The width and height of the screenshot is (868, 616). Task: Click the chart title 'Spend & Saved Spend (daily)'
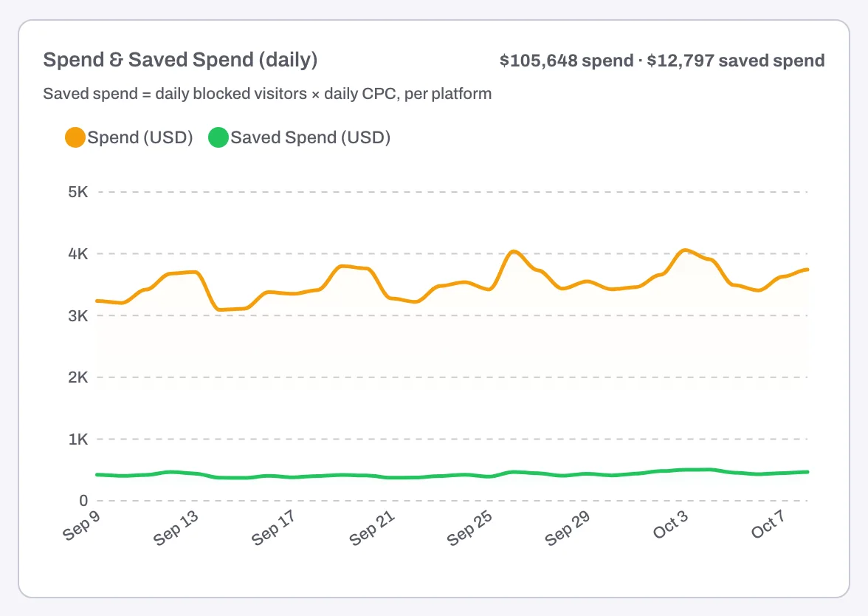click(180, 60)
